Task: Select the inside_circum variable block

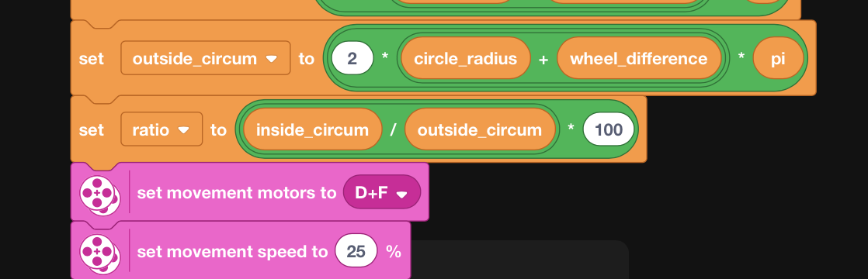Action: (312, 130)
